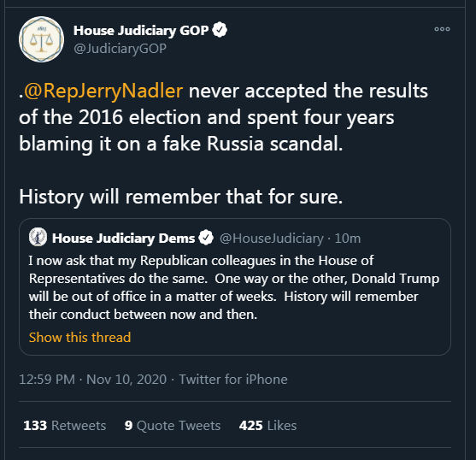The image size is (476, 460).
Task: Open the three-dot more options menu
Action: pyautogui.click(x=442, y=29)
